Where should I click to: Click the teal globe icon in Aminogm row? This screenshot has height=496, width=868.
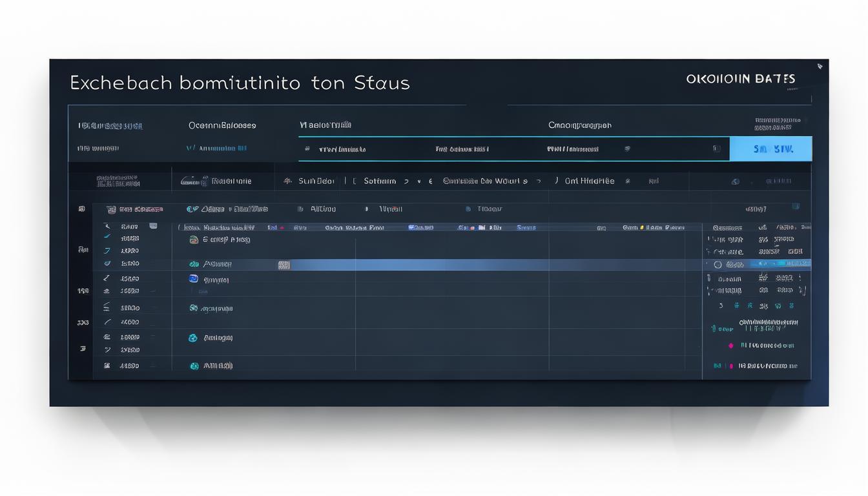(192, 338)
